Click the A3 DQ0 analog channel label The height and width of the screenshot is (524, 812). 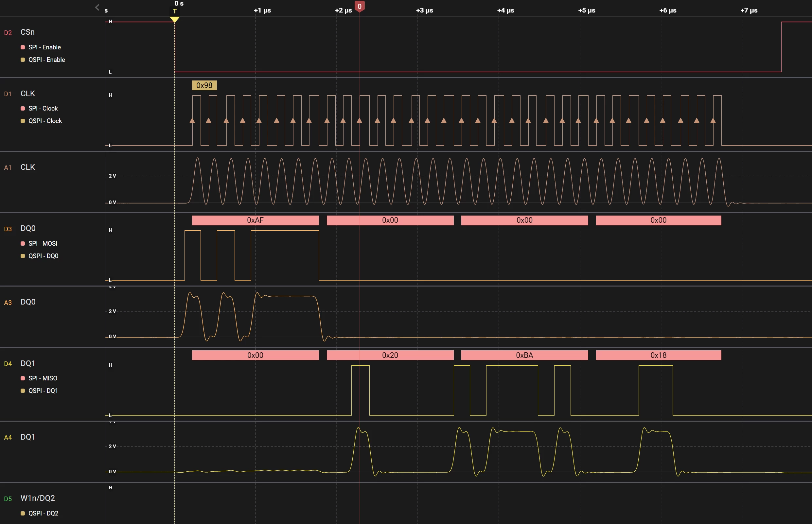28,302
